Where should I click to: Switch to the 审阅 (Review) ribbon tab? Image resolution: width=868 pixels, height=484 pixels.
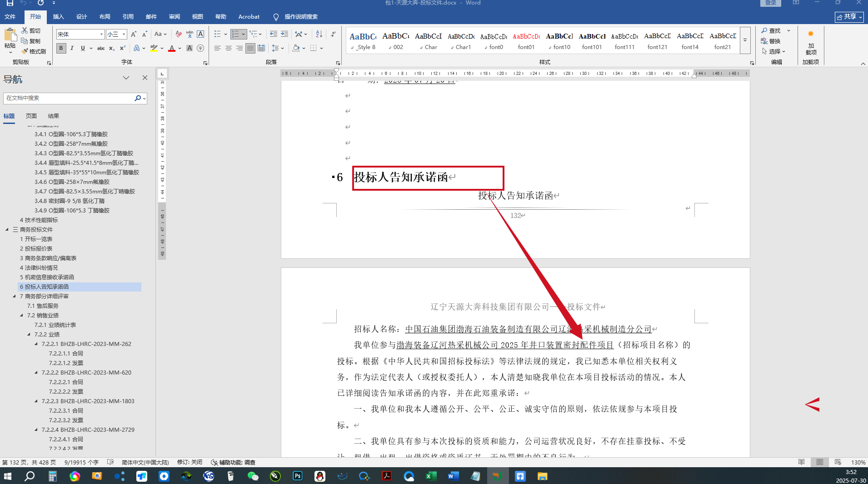(175, 17)
